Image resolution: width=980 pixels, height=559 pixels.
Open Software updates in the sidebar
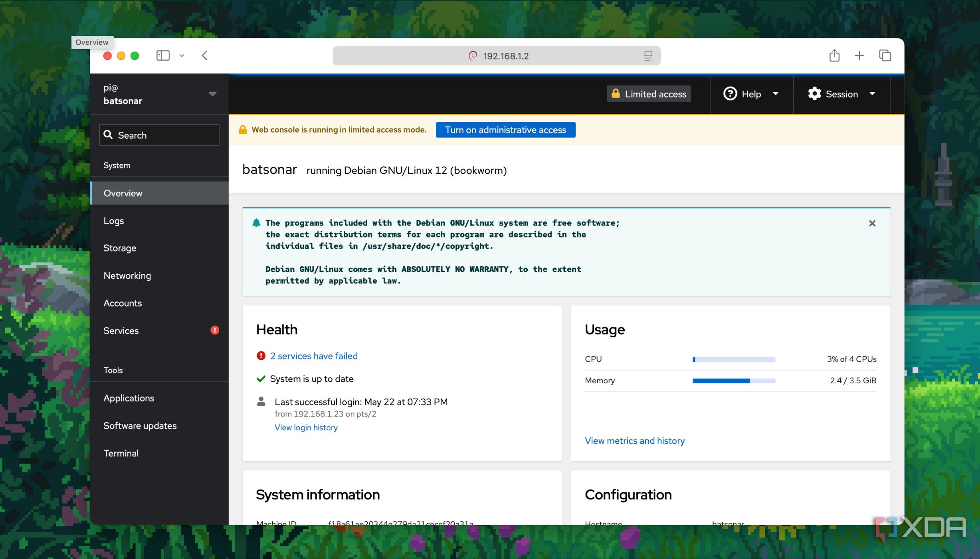pos(159,426)
